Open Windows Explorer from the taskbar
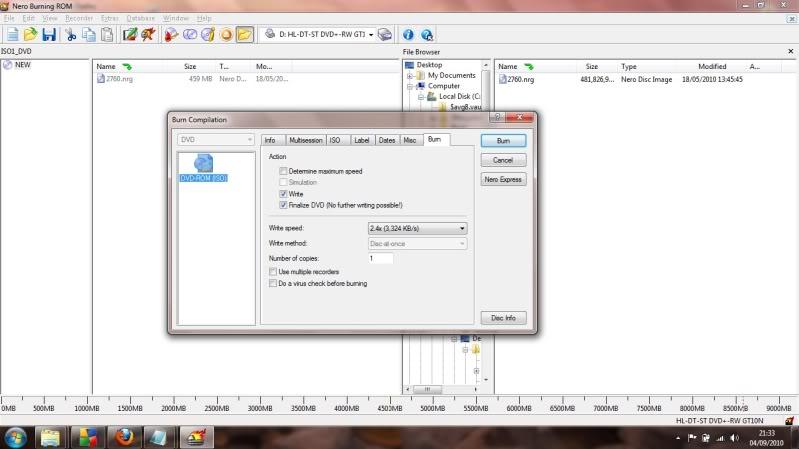 pos(50,437)
